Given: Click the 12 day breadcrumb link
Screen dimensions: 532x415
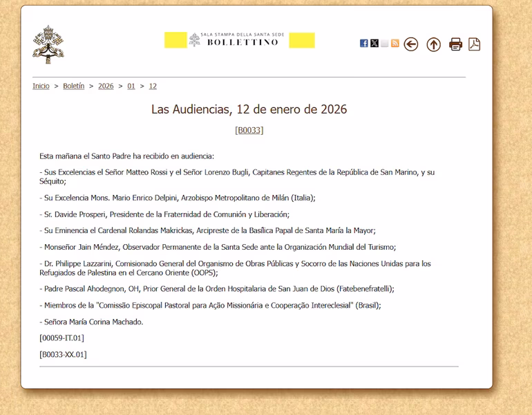Looking at the screenshot, I should pyautogui.click(x=153, y=86).
